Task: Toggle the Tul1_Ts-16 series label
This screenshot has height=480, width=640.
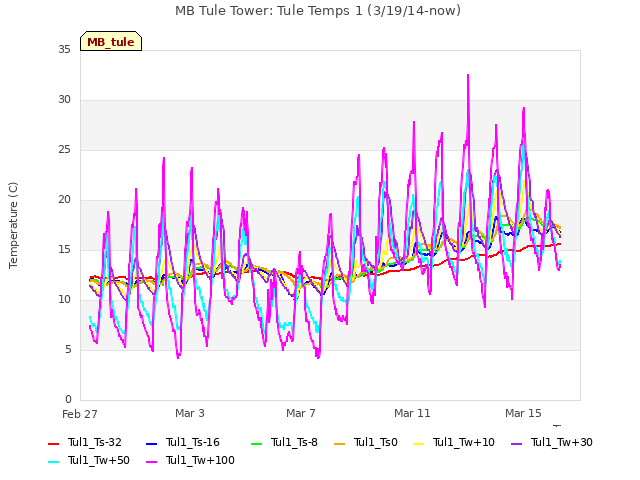Action: point(193,442)
